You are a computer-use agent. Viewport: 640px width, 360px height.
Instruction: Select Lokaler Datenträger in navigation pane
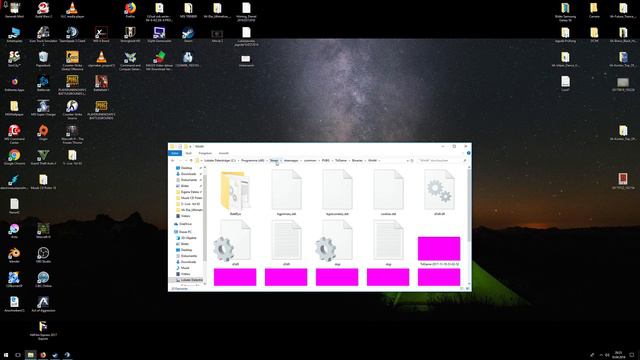(187, 280)
